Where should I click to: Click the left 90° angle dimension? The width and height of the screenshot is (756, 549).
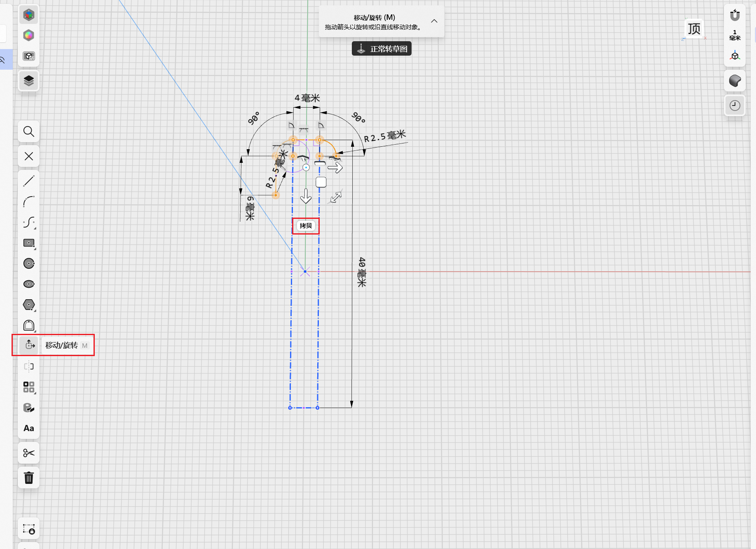pyautogui.click(x=253, y=118)
